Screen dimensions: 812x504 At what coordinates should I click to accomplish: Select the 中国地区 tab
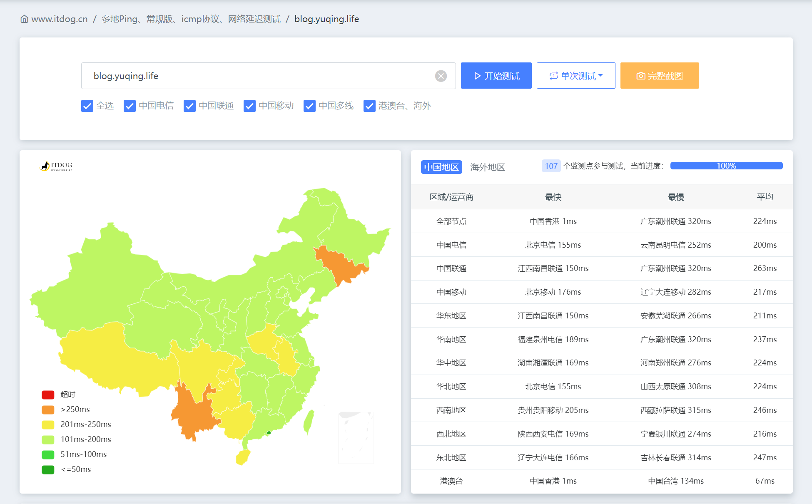[441, 167]
